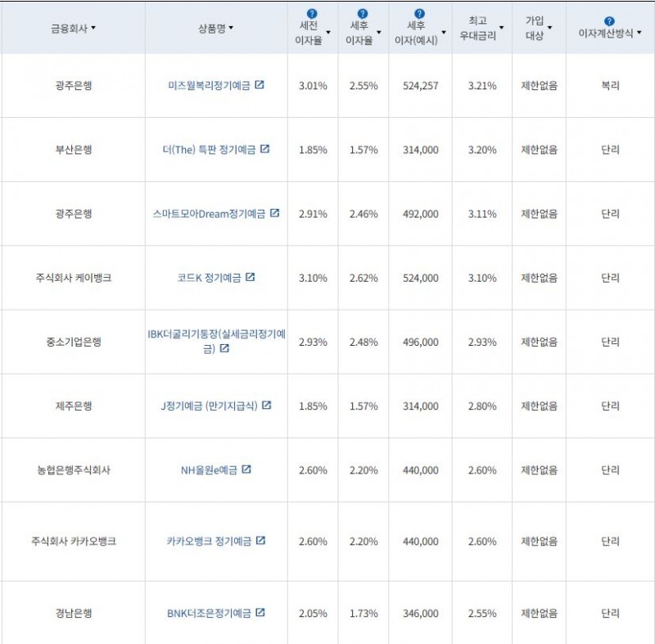Open external link icon for 더(The) 특판 정기예금
The width and height of the screenshot is (655, 644).
pos(264,149)
